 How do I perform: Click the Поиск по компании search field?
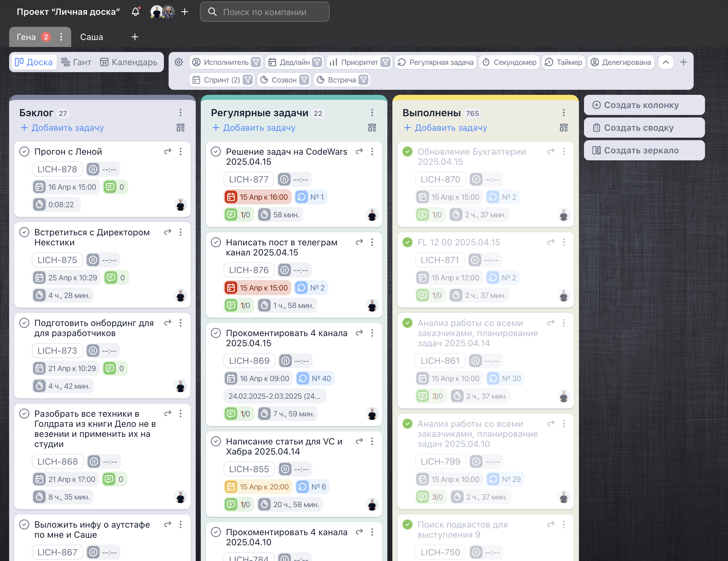[x=264, y=12]
